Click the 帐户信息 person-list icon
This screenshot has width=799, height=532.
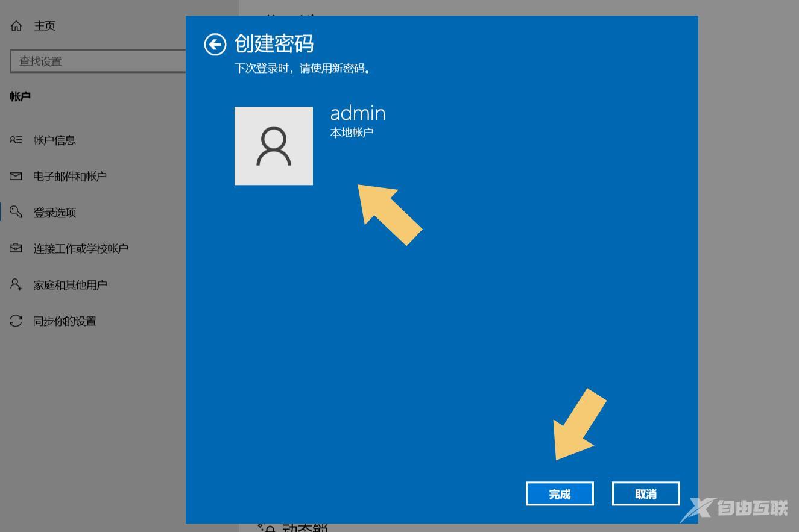[16, 140]
